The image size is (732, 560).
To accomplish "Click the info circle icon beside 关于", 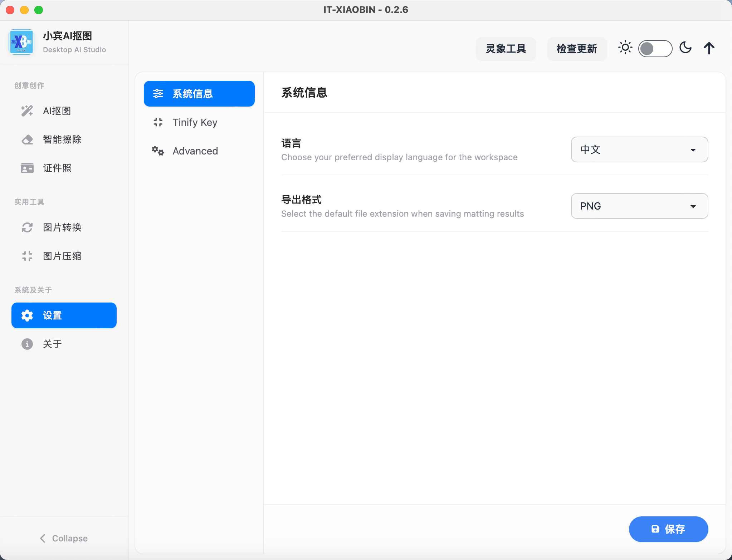I will [27, 344].
